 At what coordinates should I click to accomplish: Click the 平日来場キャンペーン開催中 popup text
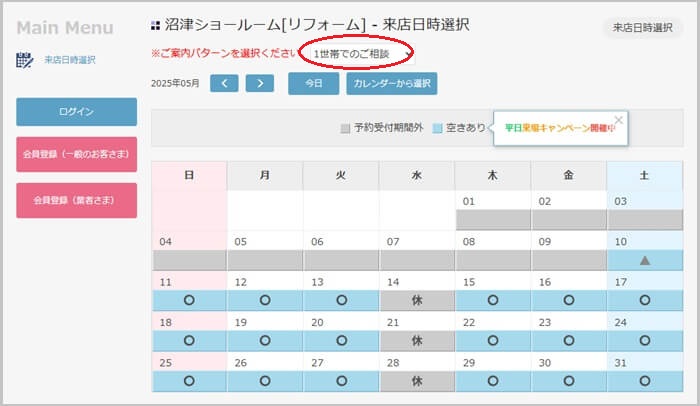(x=560, y=128)
